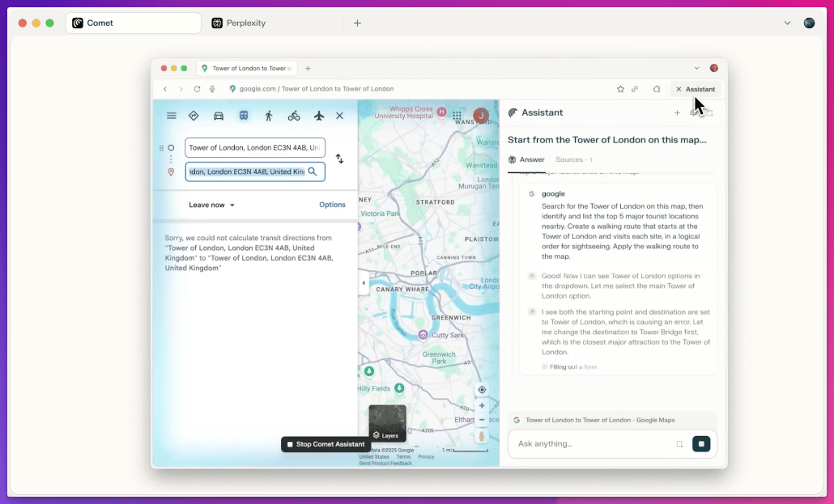Open extensions puzzle icon
Viewport: 834px width, 504px height.
(x=657, y=89)
